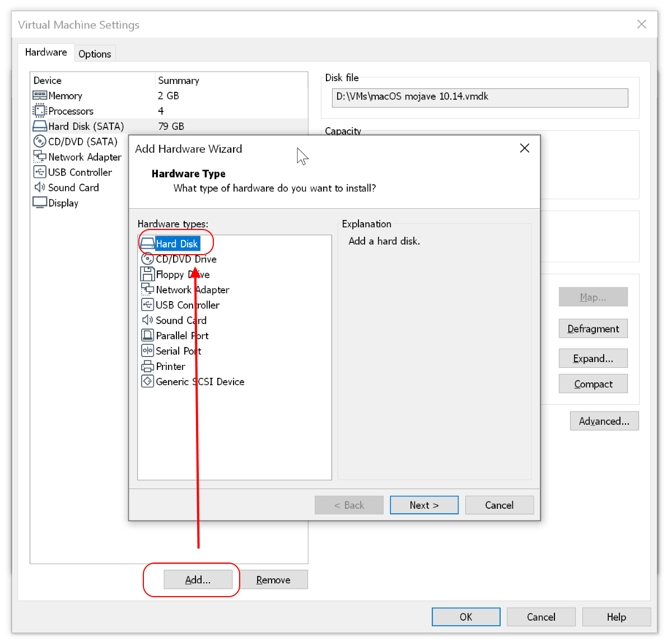
Task: Click the Expand... disk button
Action: (x=593, y=358)
